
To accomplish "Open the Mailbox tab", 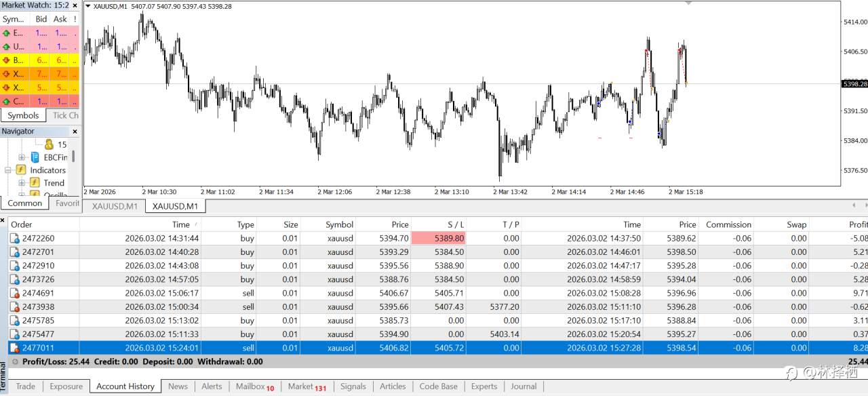I will point(255,387).
